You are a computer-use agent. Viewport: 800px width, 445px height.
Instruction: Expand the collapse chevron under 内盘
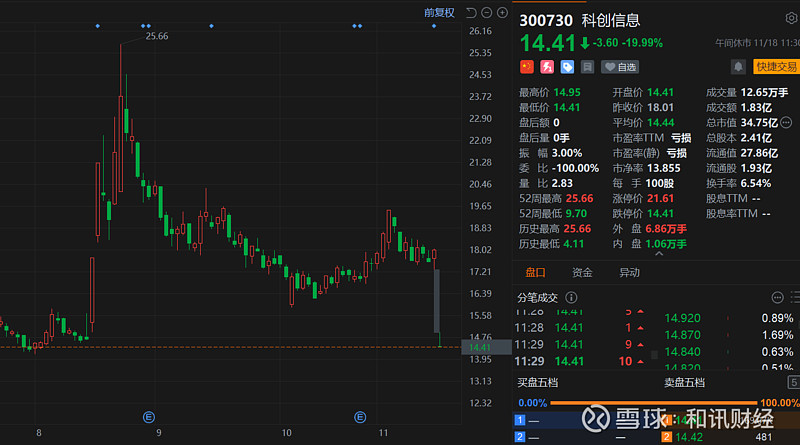657,254
